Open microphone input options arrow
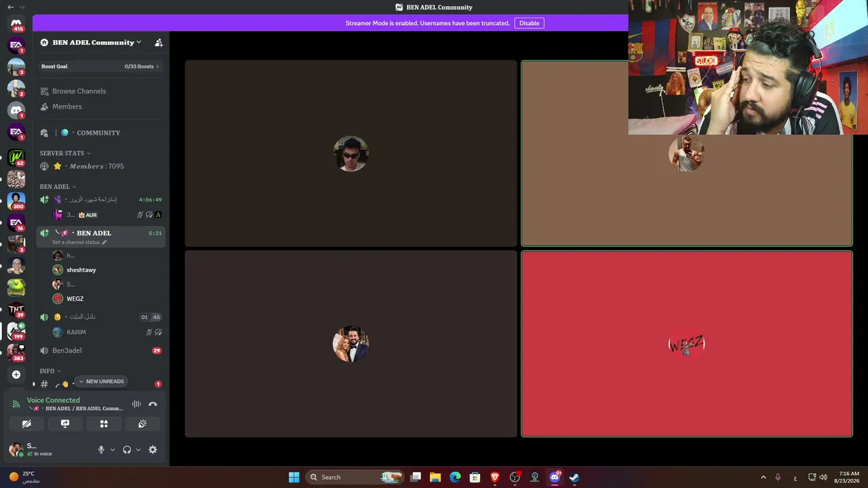This screenshot has width=868, height=488. pos(113,449)
